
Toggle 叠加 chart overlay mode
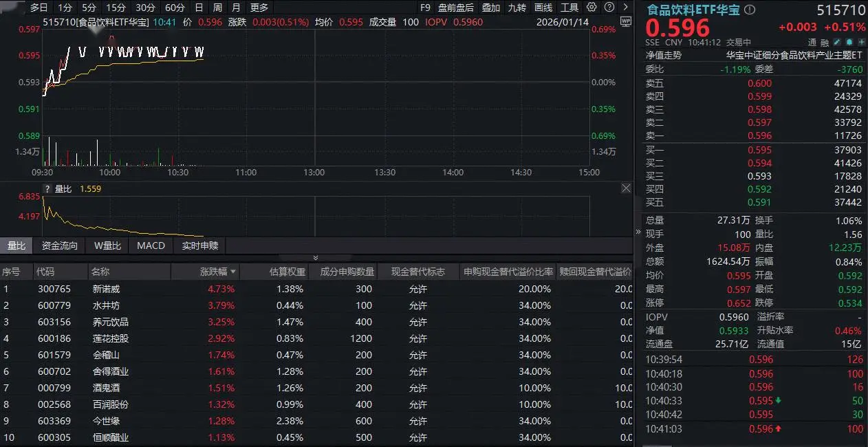pos(490,8)
